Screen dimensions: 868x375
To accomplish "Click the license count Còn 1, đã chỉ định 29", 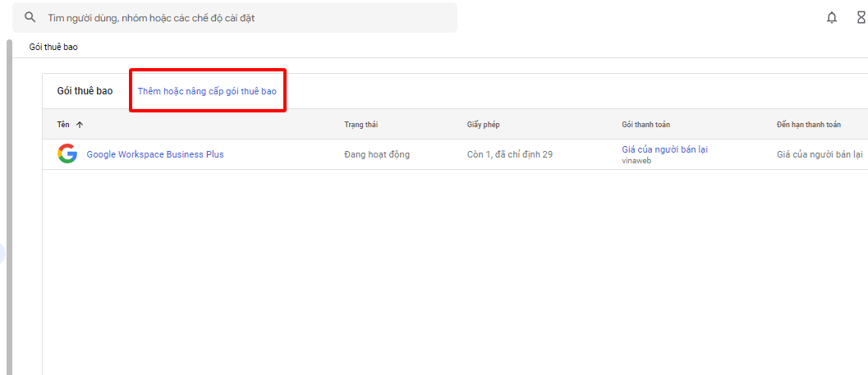I will point(509,154).
